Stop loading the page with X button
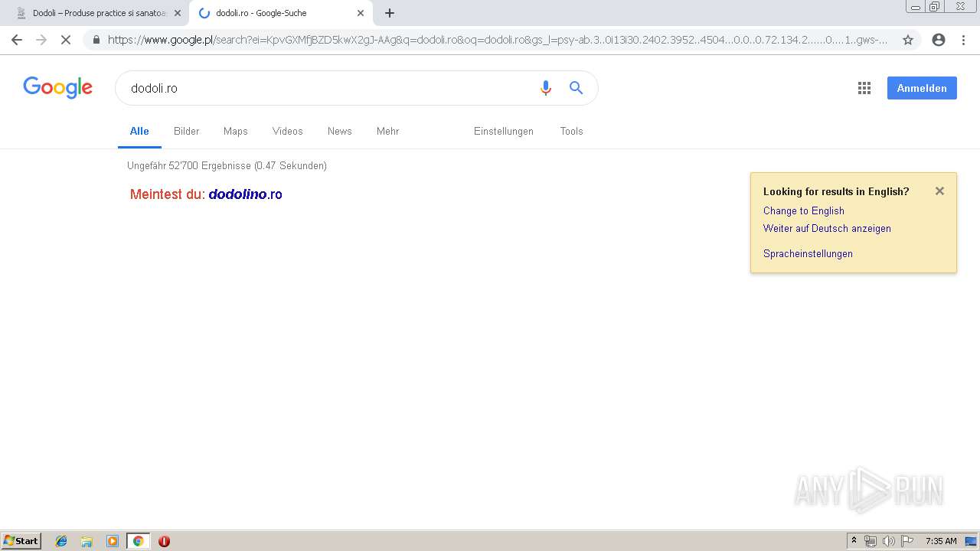 pyautogui.click(x=66, y=40)
